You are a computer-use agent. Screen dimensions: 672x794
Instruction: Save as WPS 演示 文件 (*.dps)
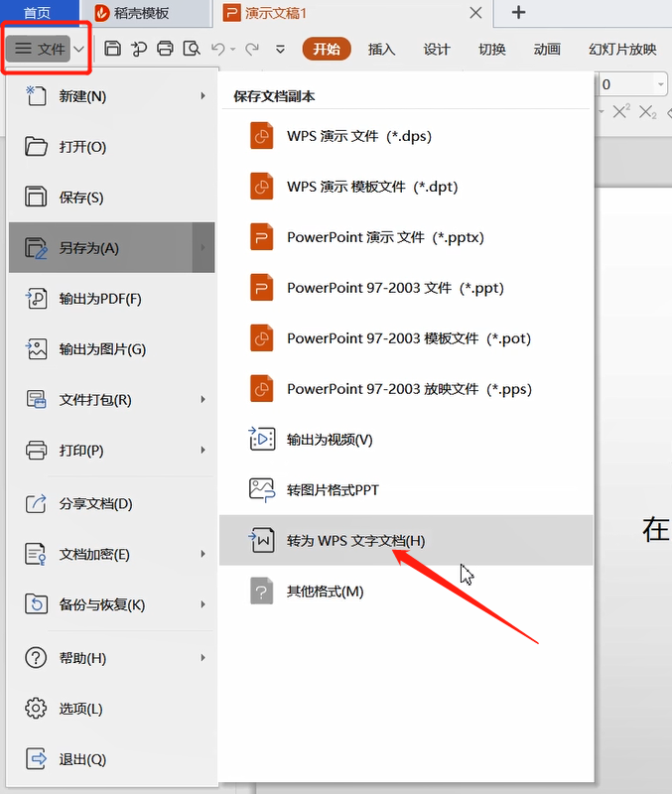click(x=406, y=136)
